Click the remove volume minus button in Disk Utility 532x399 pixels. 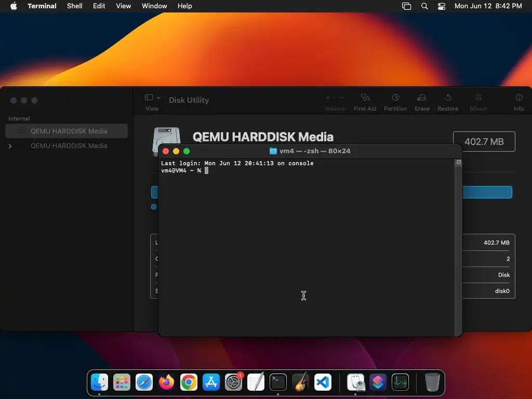click(x=341, y=98)
